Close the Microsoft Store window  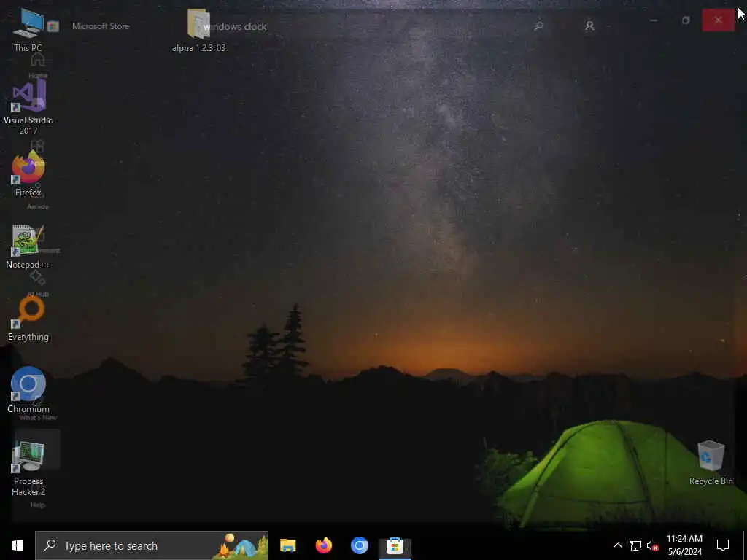pyautogui.click(x=718, y=20)
